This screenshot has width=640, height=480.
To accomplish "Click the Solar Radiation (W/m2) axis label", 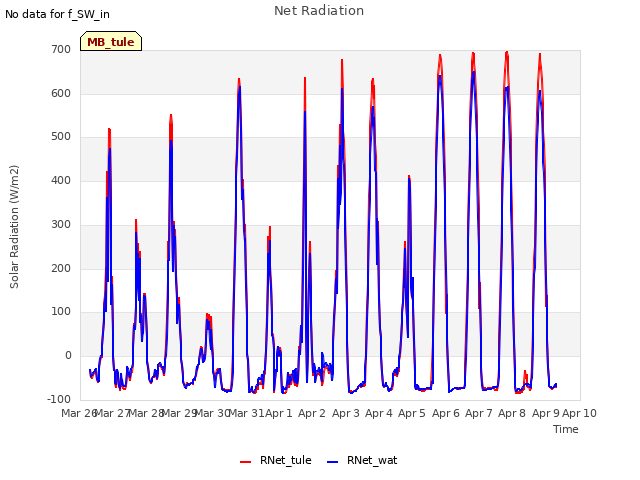I will point(14,227).
